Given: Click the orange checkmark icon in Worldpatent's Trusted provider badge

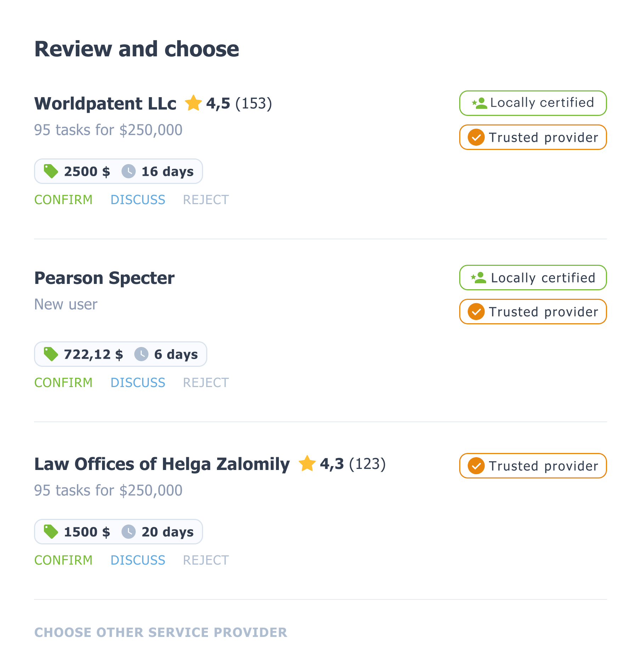Looking at the screenshot, I should tap(476, 137).
